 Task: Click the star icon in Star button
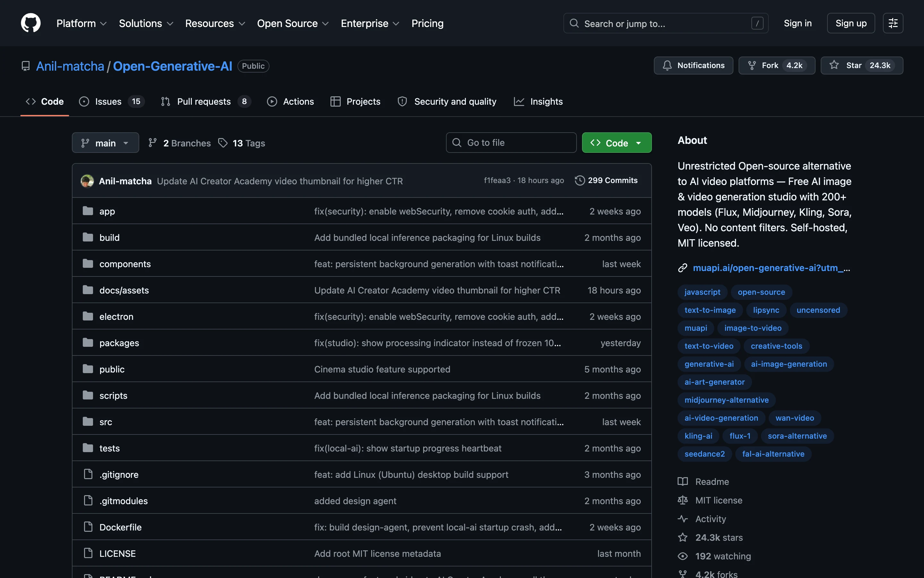pos(834,66)
